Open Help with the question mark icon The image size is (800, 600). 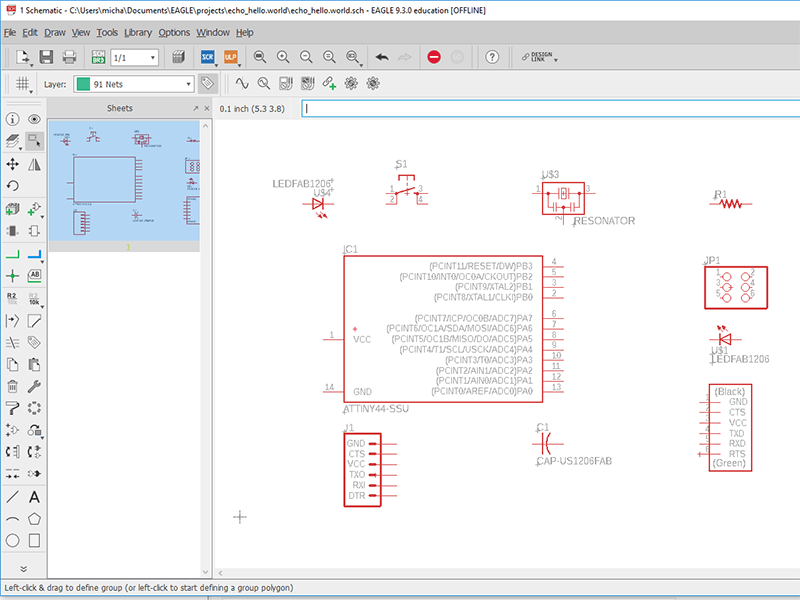pyautogui.click(x=492, y=57)
